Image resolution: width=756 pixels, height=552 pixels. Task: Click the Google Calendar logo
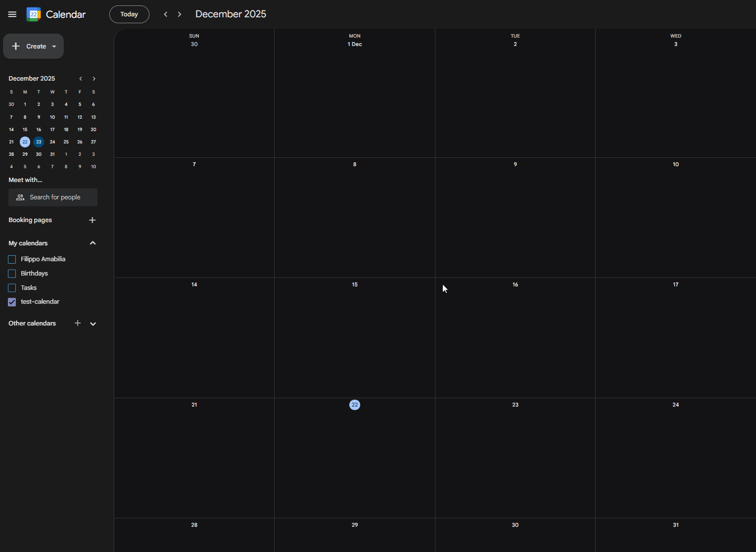(x=33, y=14)
